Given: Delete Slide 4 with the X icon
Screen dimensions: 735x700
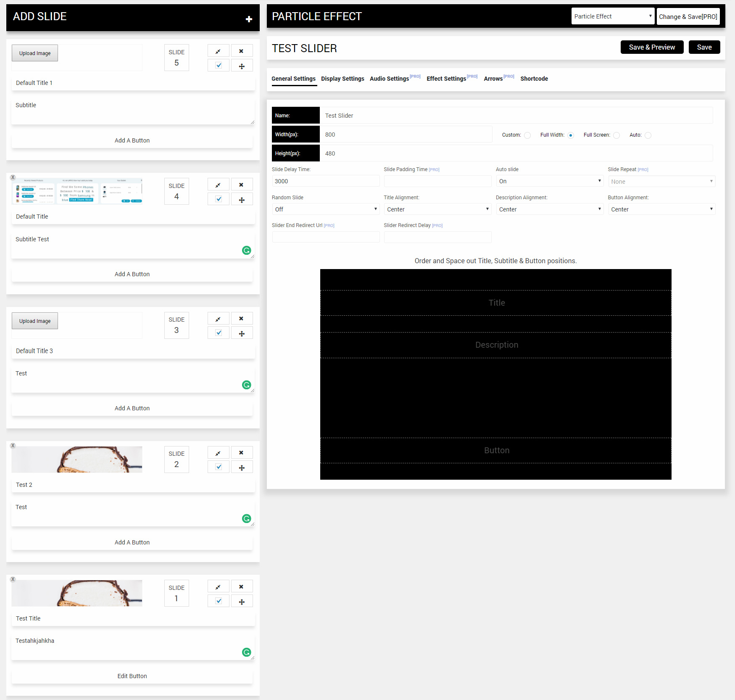Looking at the screenshot, I should tap(242, 185).
